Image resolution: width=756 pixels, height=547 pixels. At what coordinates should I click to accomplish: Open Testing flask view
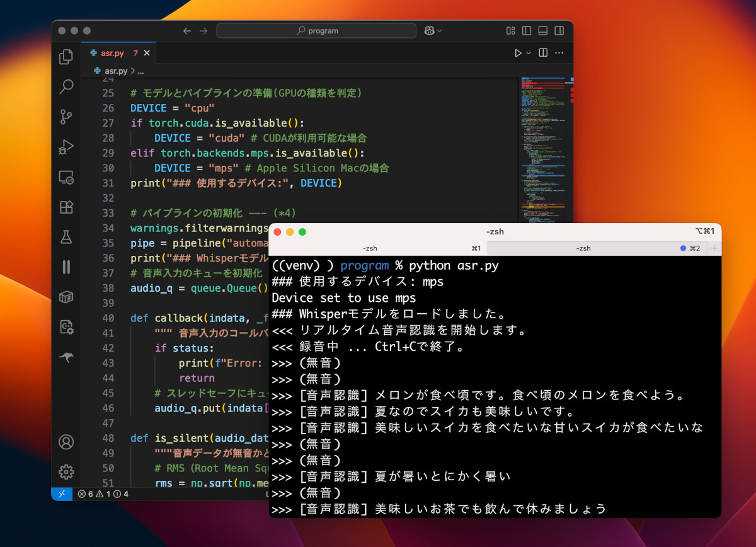66,237
